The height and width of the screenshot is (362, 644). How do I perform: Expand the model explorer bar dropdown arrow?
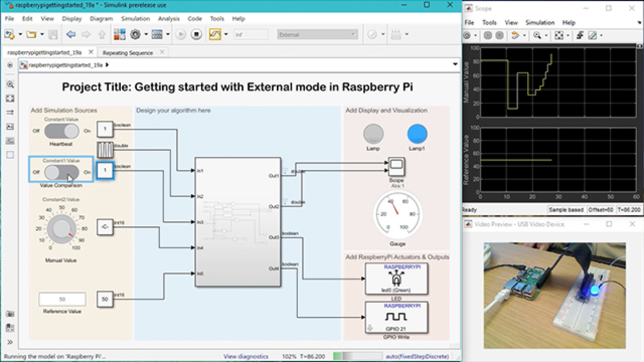[455, 65]
